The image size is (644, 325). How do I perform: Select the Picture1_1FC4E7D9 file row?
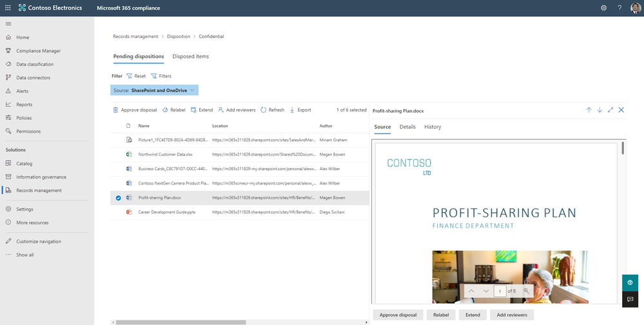239,140
